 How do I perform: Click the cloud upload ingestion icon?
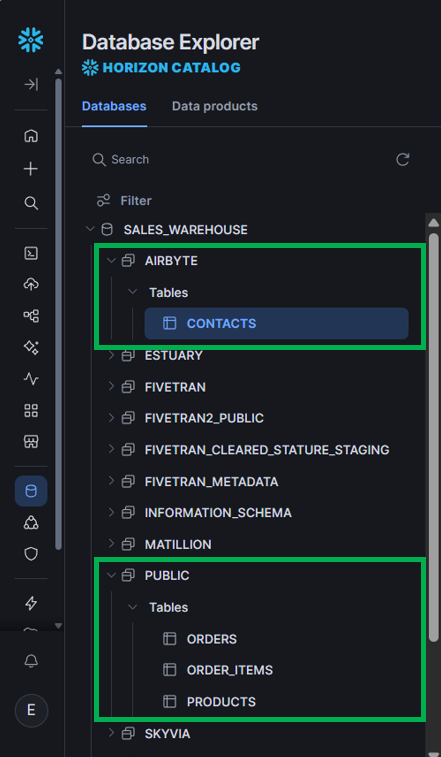[x=31, y=284]
